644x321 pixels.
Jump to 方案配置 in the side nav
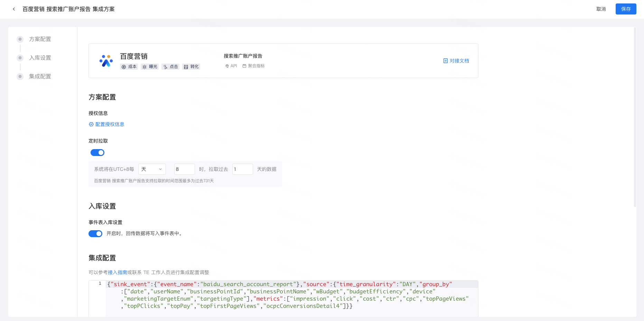tap(40, 39)
